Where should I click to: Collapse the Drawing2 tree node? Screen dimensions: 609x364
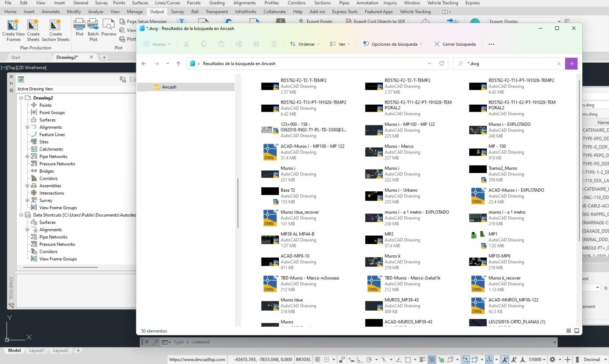point(21,98)
